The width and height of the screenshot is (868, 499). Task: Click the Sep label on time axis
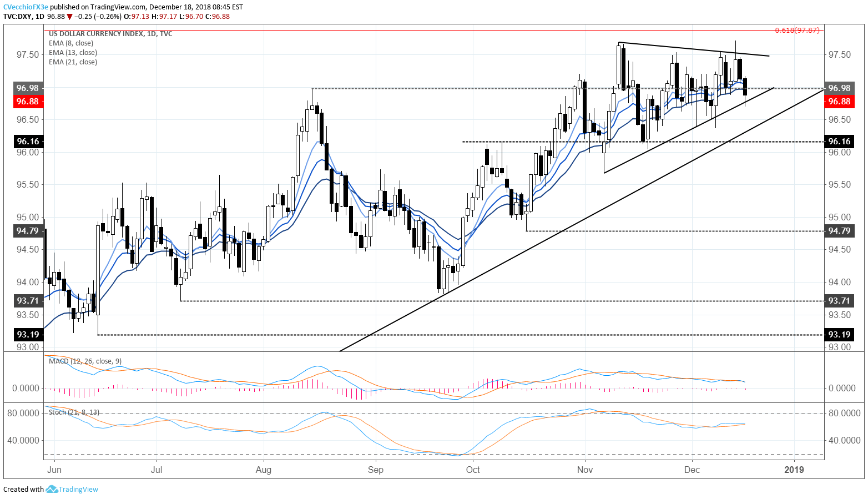[x=376, y=470]
